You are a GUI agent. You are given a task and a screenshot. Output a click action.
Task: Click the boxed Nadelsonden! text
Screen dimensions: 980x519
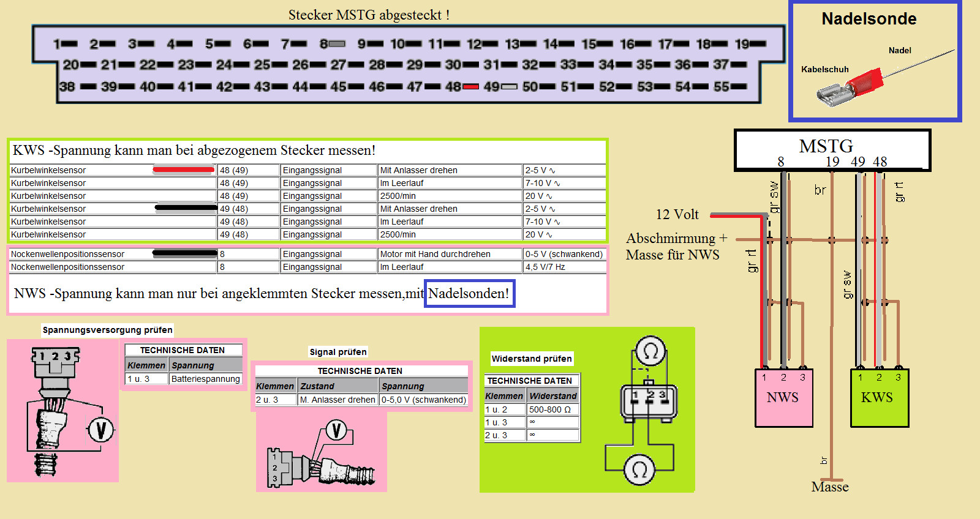[469, 294]
